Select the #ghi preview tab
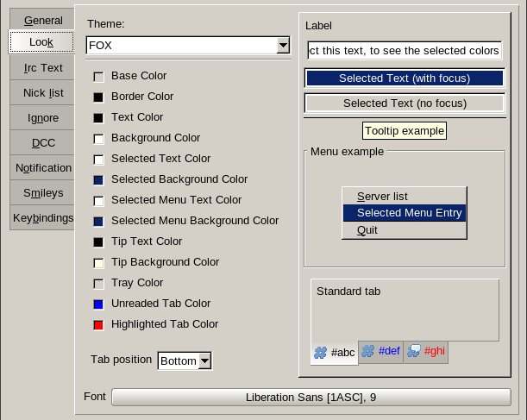This screenshot has width=527, height=420. pos(426,352)
